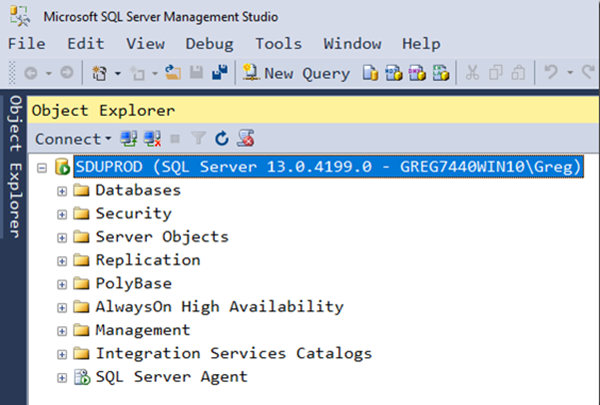Click the Navigate Forward arrow icon

[67, 72]
